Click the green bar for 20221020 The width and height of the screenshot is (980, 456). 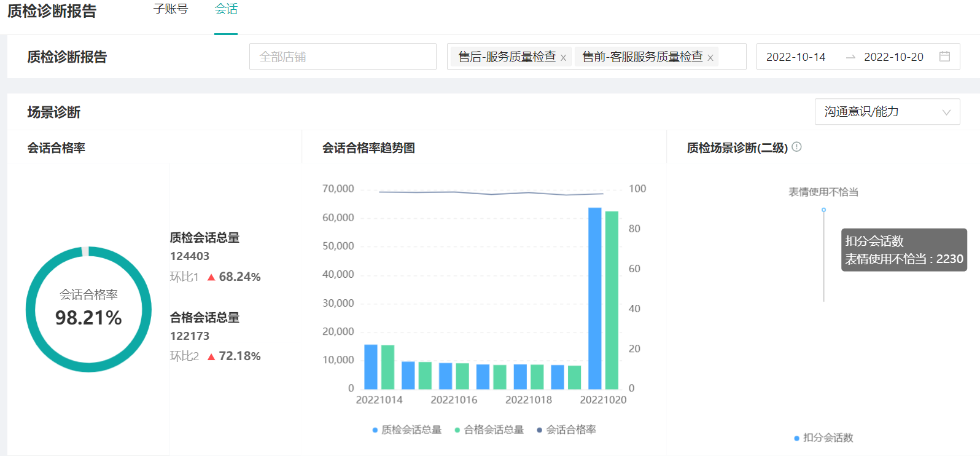[612, 300]
